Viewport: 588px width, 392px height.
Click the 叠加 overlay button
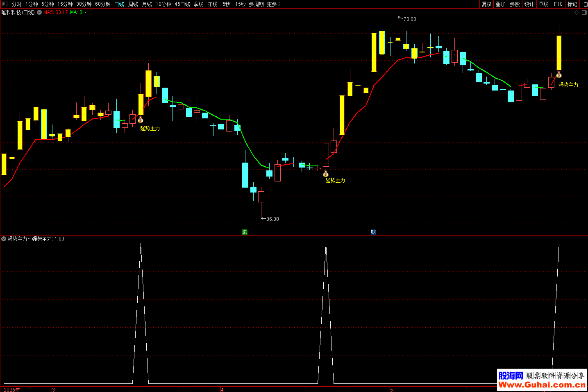coord(500,4)
